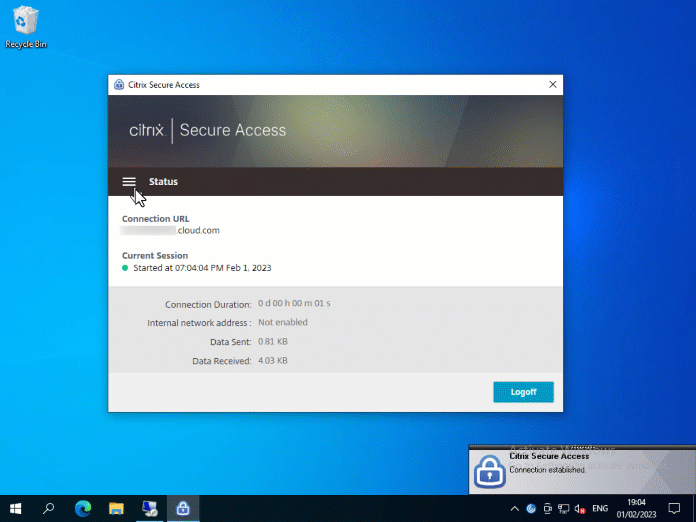696x522 pixels.
Task: Open Microsoft Edge from the taskbar
Action: point(83,508)
